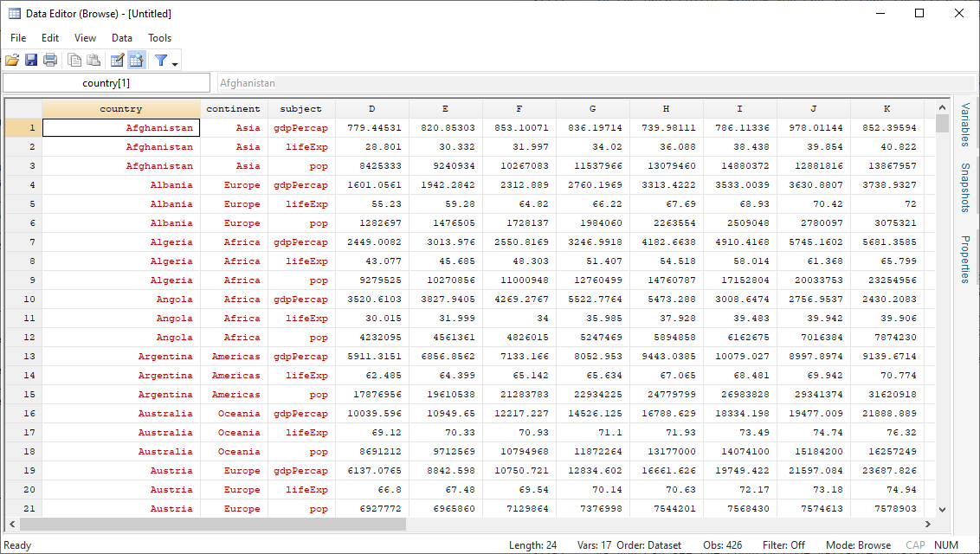Click the Paste toolbar icon
The width and height of the screenshot is (980, 554).
click(93, 60)
